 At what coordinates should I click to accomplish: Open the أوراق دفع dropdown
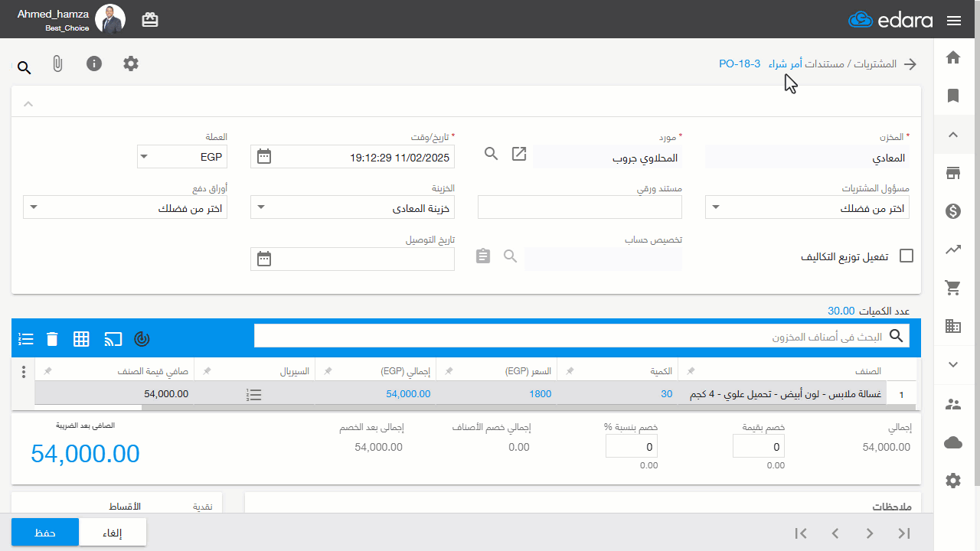coord(125,207)
